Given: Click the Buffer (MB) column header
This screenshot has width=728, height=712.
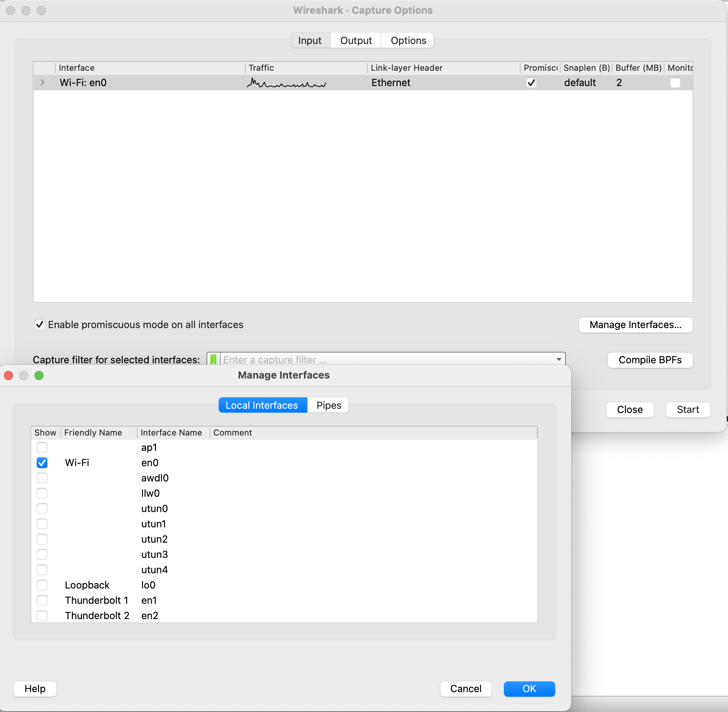Looking at the screenshot, I should point(639,68).
